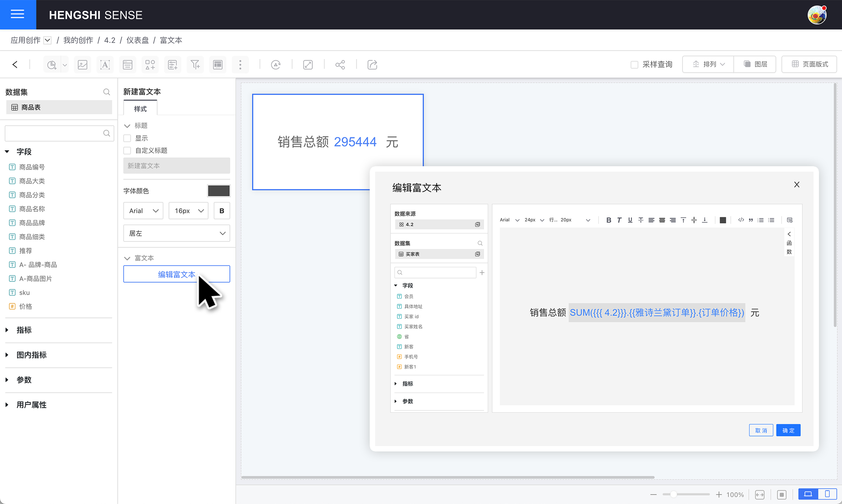Align text to bottom in editor
Image resolution: width=842 pixels, height=504 pixels.
point(705,220)
